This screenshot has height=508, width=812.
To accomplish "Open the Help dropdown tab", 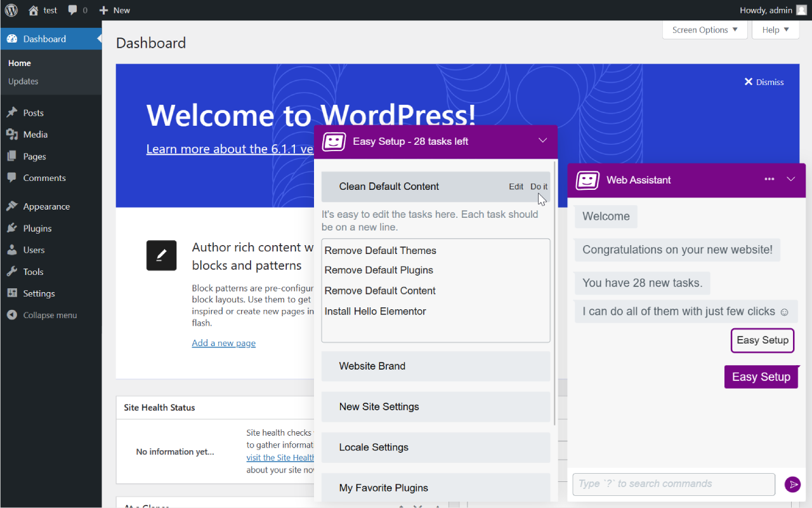I will (x=775, y=30).
